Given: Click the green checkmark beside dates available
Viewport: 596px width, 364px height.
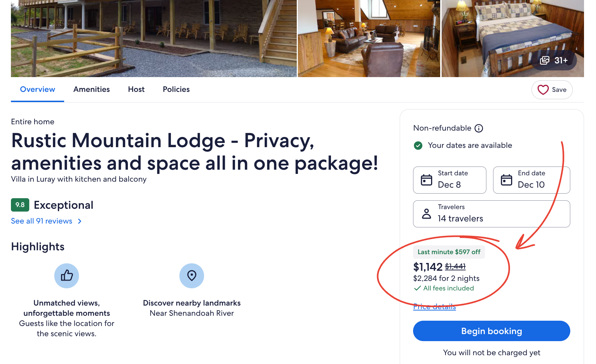Looking at the screenshot, I should click(x=418, y=145).
